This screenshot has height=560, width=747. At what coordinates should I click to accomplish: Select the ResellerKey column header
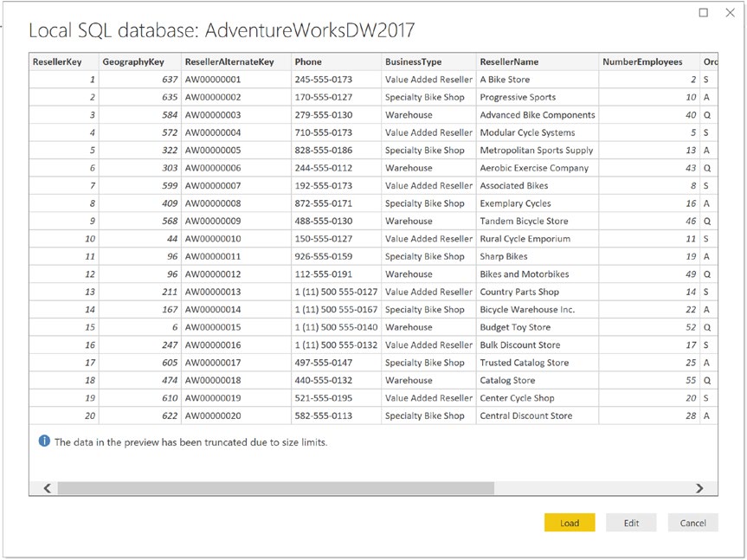[x=64, y=62]
